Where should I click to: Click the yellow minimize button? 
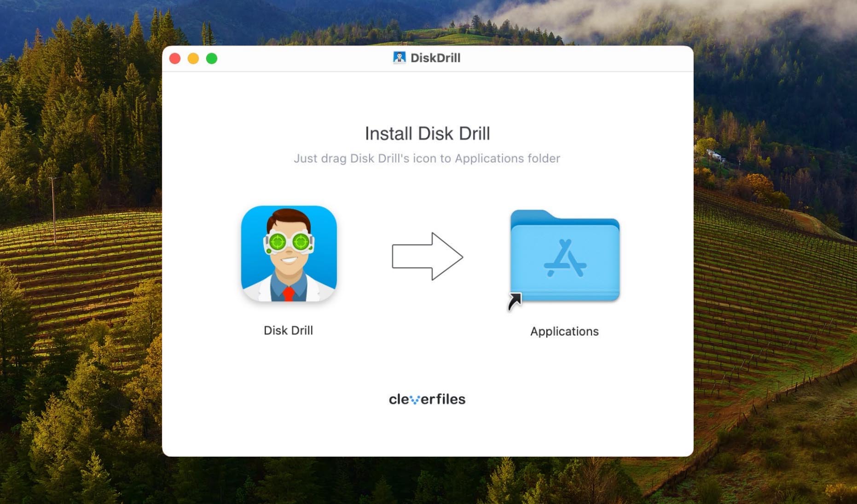193,58
